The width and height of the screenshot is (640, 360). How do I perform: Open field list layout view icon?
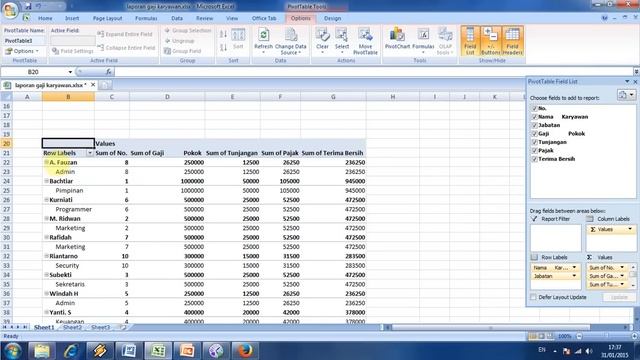626,95
